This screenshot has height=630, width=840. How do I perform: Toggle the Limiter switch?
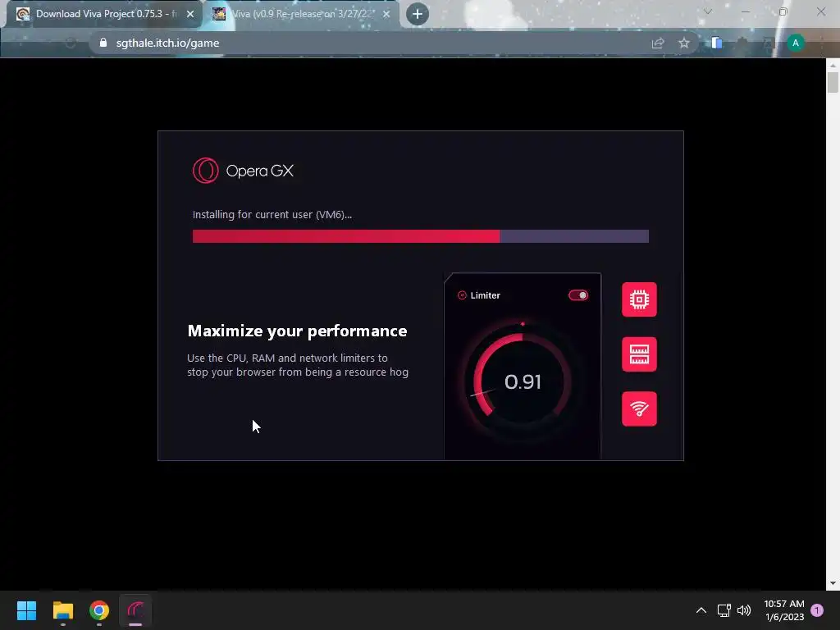click(x=578, y=295)
